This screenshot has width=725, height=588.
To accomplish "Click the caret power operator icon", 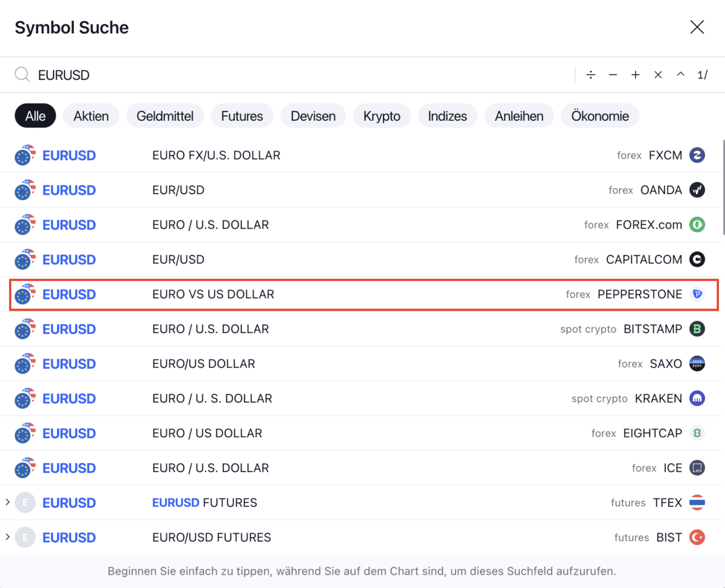I will pos(680,75).
